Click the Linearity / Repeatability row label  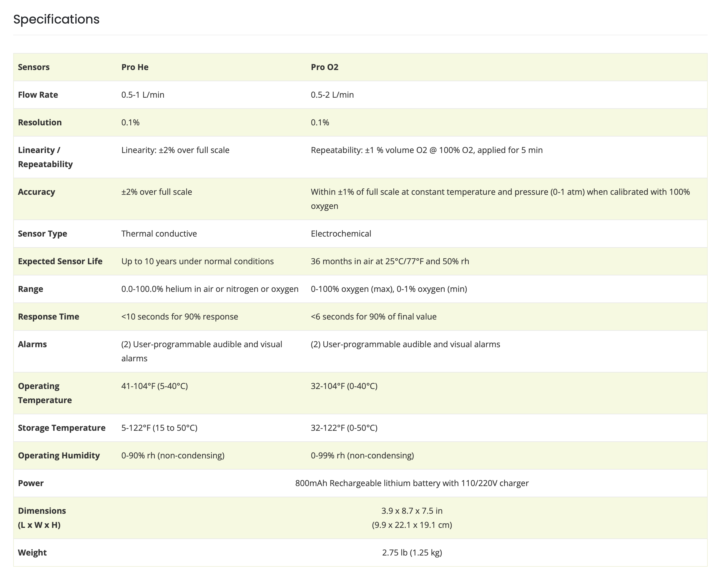45,157
